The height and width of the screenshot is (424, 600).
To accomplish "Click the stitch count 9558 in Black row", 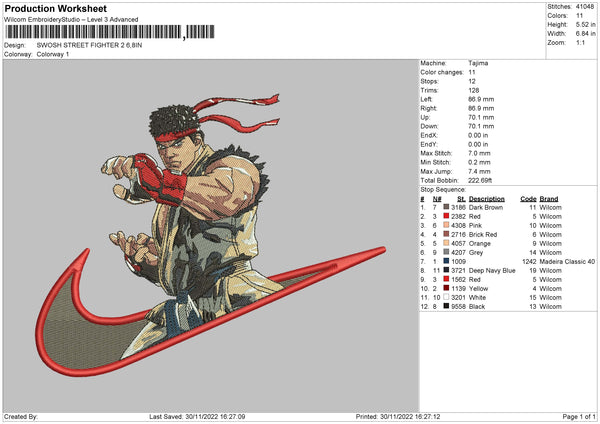I will (458, 307).
